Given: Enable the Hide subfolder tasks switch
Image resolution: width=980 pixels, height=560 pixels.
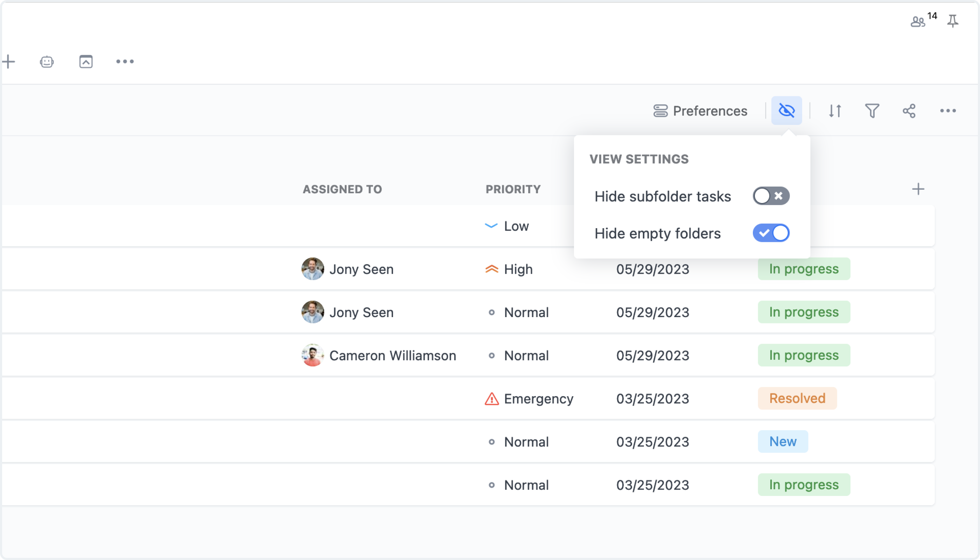Looking at the screenshot, I should (771, 196).
